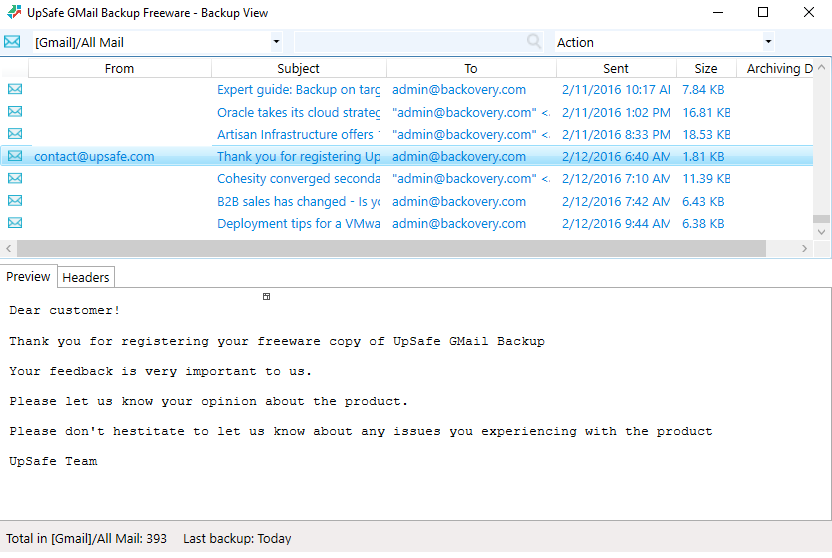This screenshot has height=558, width=832.
Task: Maximize the Backup View window
Action: click(x=763, y=12)
